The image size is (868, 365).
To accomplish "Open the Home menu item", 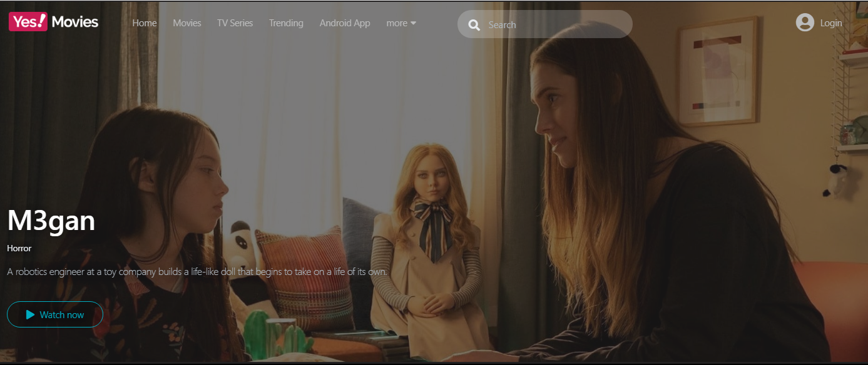I will pyautogui.click(x=145, y=23).
